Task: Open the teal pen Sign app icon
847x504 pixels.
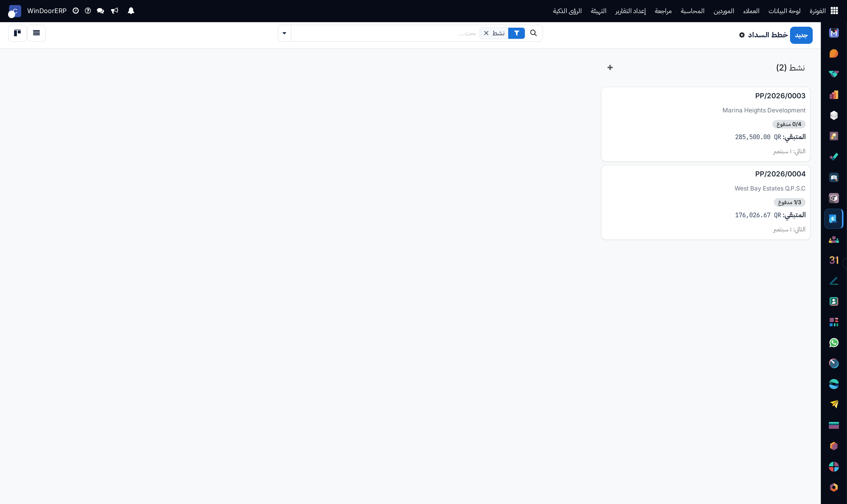Action: (834, 281)
